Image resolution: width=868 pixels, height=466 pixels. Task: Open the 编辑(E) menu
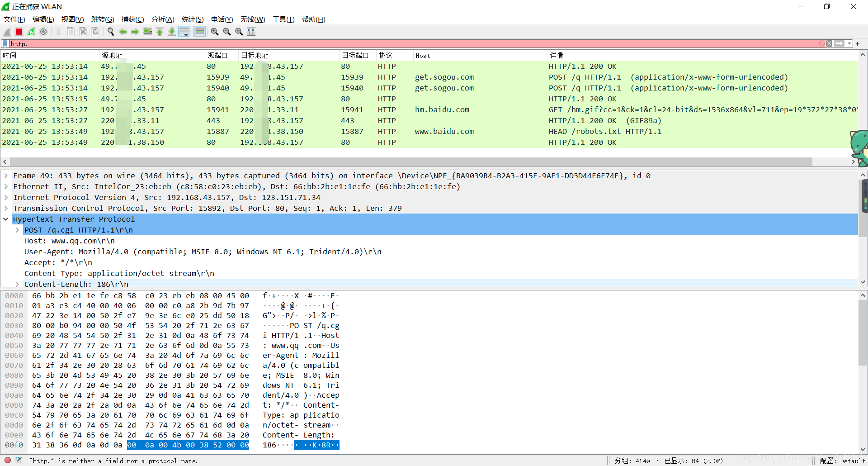43,19
